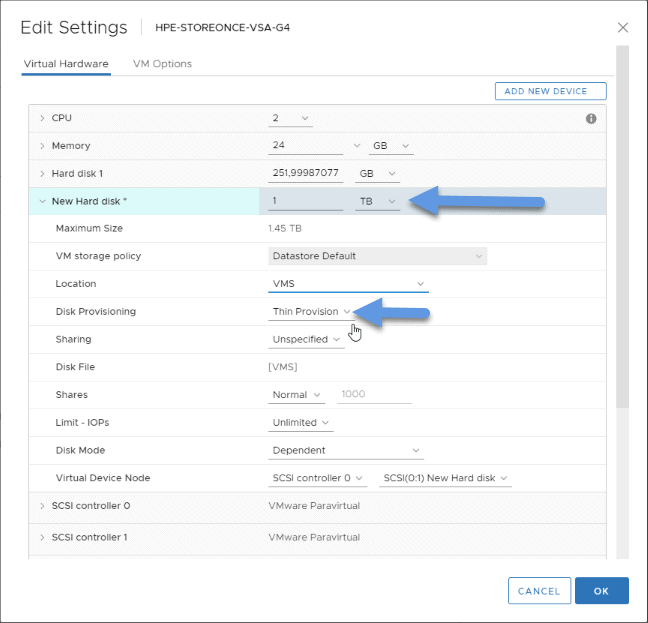Open the New Hard disk TB unit dropdown
The height and width of the screenshot is (623, 648).
[x=377, y=201]
